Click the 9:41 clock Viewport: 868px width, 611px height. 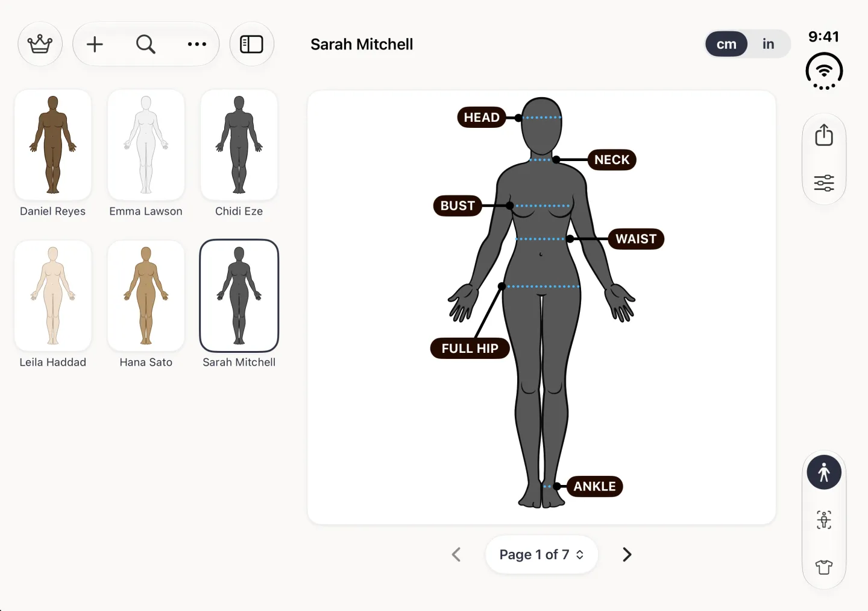coord(823,36)
